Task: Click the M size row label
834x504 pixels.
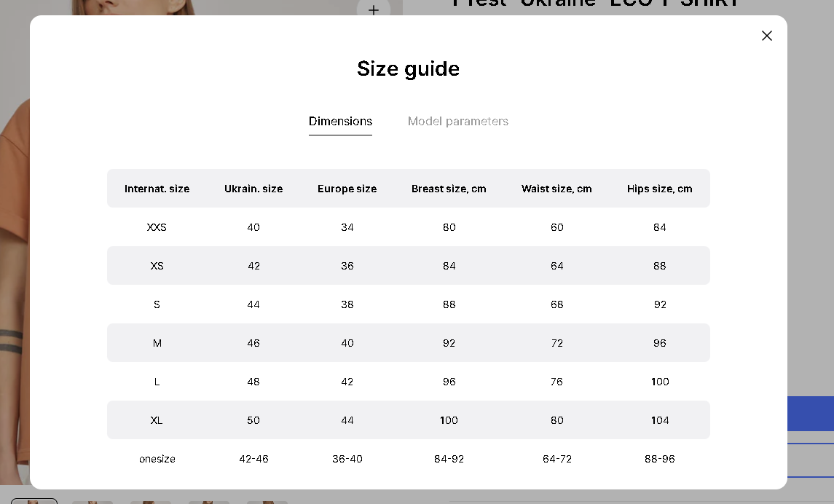Action: point(157,343)
